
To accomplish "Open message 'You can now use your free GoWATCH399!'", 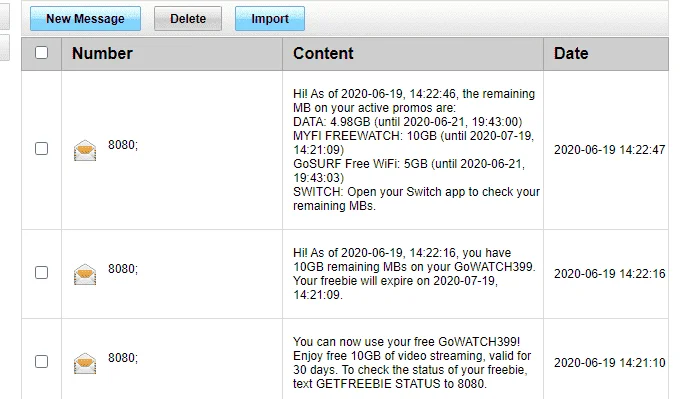I will pyautogui.click(x=412, y=363).
